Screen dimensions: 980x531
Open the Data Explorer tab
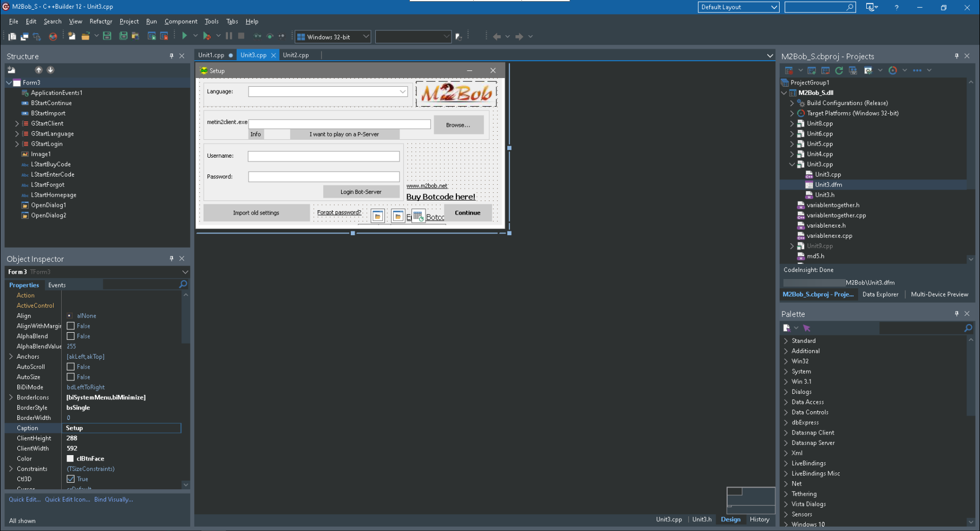pyautogui.click(x=880, y=294)
